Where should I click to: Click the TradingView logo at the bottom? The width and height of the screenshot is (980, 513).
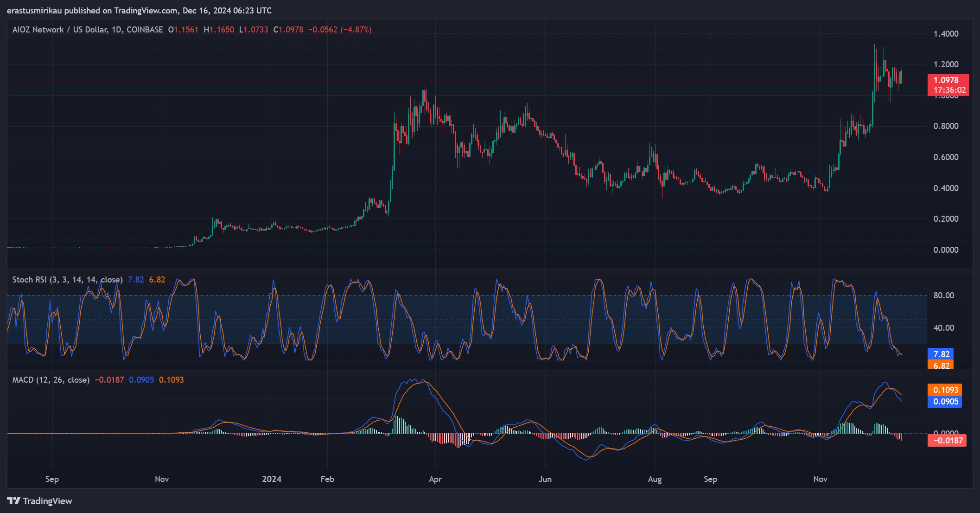(x=40, y=501)
